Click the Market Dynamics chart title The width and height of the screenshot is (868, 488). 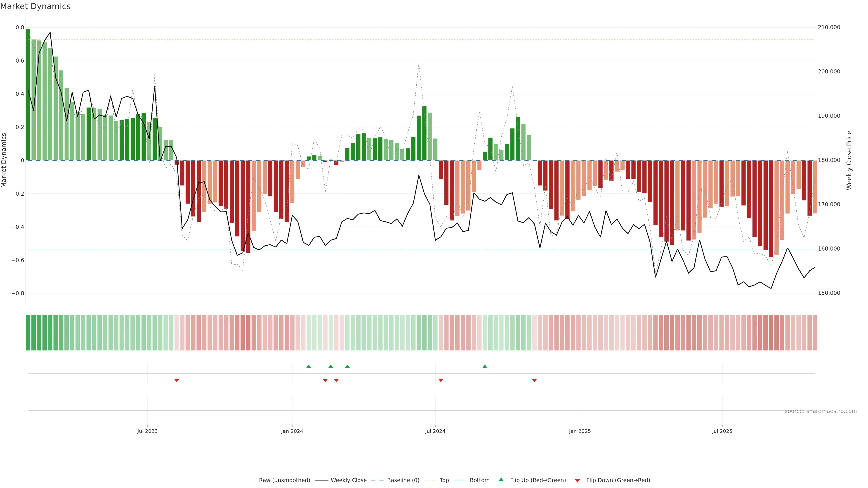[x=35, y=6]
